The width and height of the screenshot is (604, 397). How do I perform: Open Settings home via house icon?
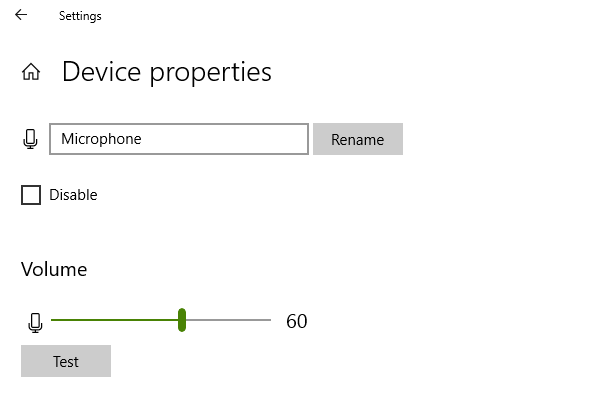[x=31, y=72]
